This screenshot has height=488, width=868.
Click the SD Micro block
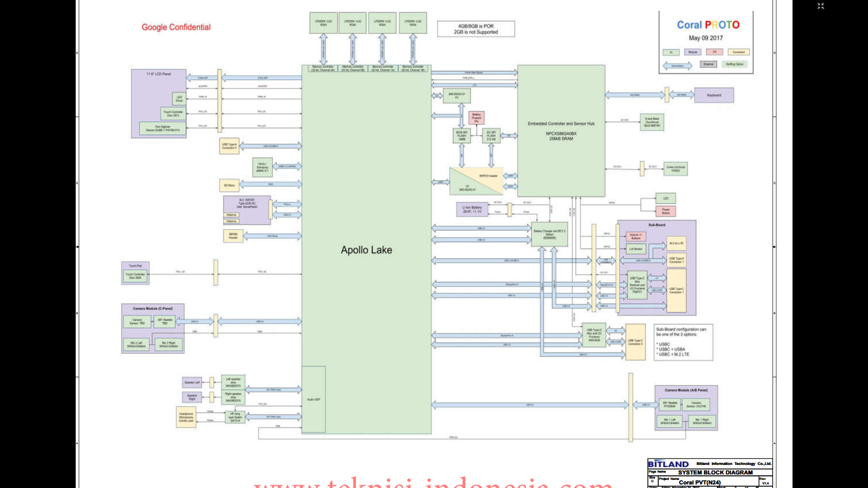pyautogui.click(x=229, y=185)
